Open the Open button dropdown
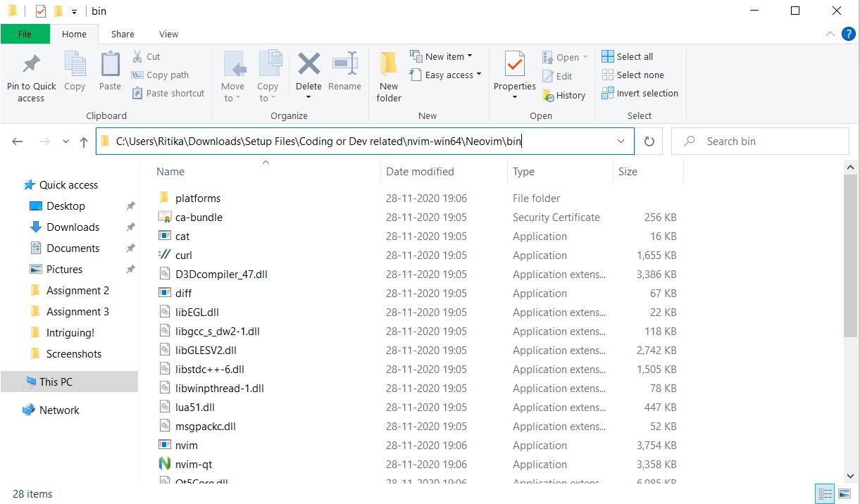This screenshot has width=860, height=504. [585, 58]
